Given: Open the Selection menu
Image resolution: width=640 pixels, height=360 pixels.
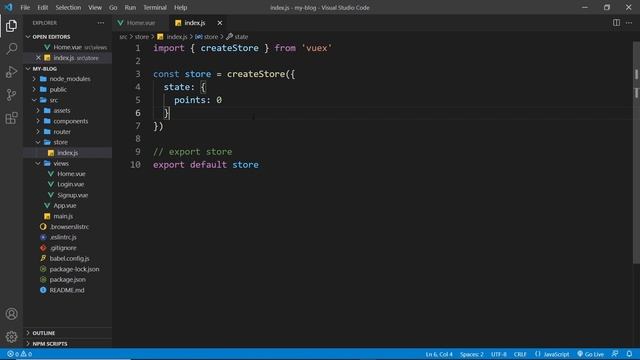Looking at the screenshot, I should point(68,7).
